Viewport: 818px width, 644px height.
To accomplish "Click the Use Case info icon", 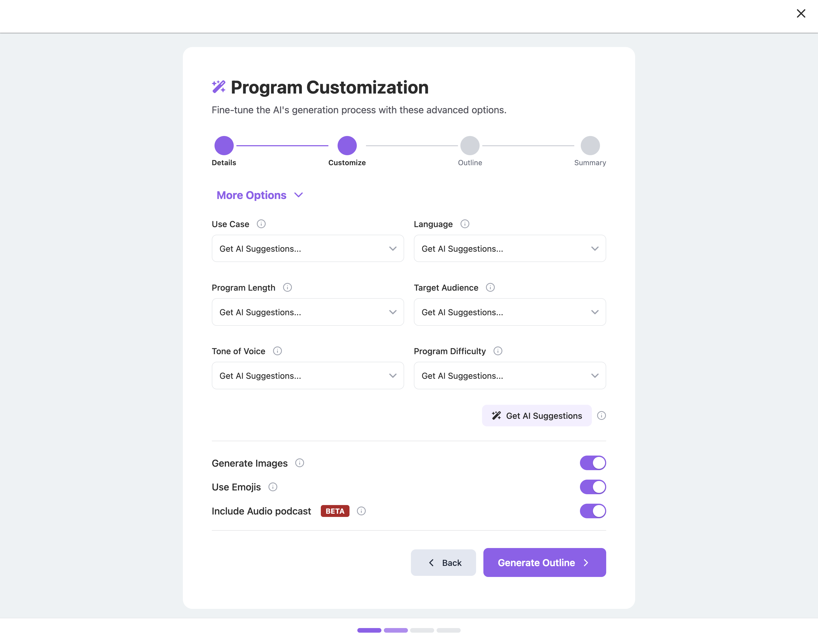I will point(261,224).
